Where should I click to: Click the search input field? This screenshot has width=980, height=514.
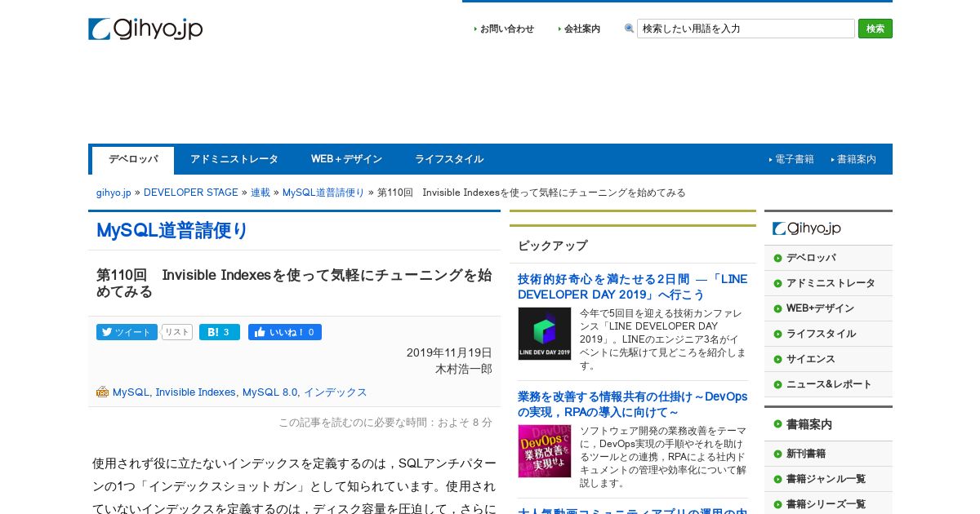point(746,29)
